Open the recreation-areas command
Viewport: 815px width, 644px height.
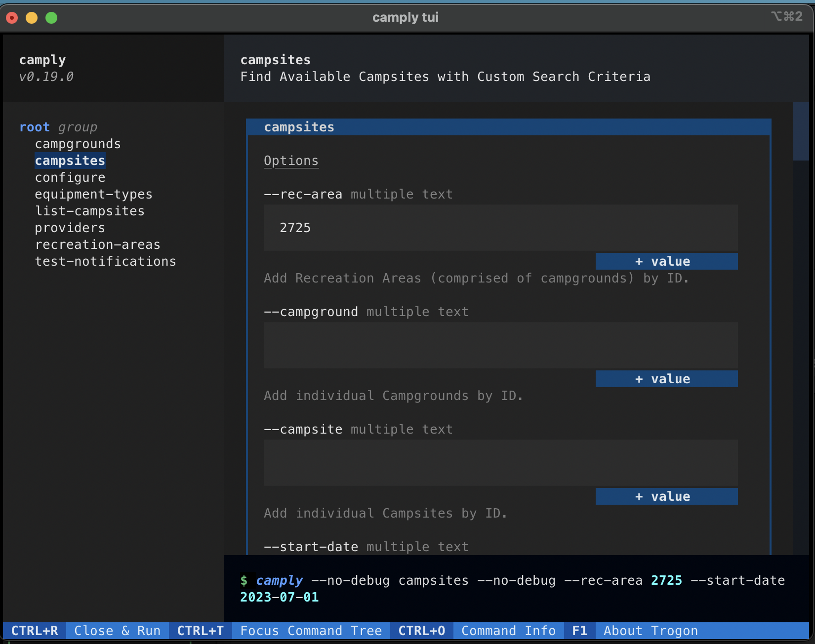tap(97, 244)
